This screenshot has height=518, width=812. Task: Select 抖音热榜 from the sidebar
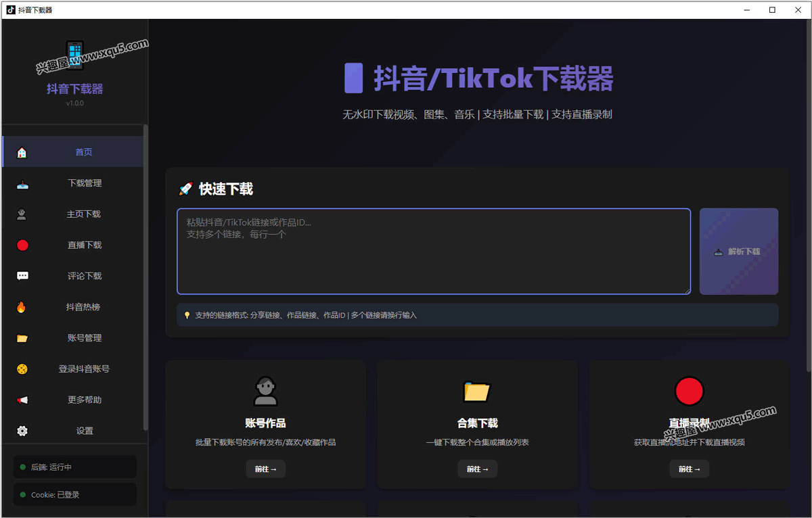coord(83,307)
